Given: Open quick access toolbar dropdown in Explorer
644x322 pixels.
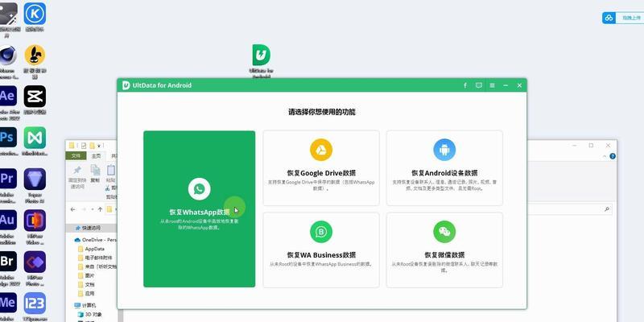Looking at the screenshot, I should coord(98,146).
